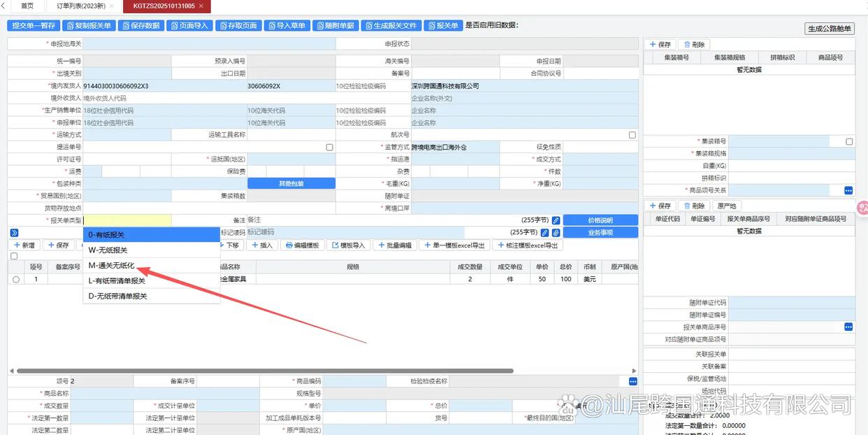Click 新增 plus button in goods toolbar

[x=23, y=245]
